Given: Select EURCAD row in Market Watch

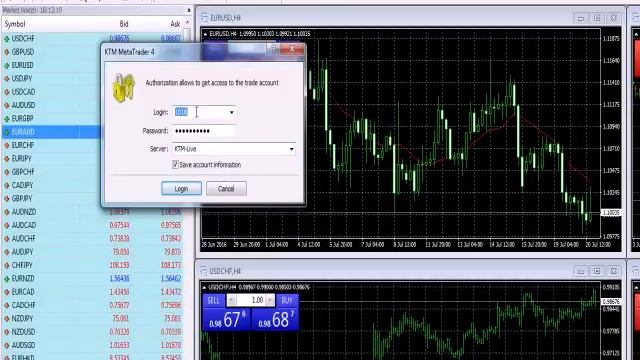Looking at the screenshot, I should pos(92,292).
